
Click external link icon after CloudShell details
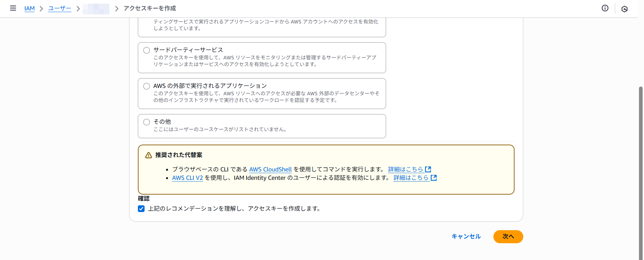click(428, 169)
